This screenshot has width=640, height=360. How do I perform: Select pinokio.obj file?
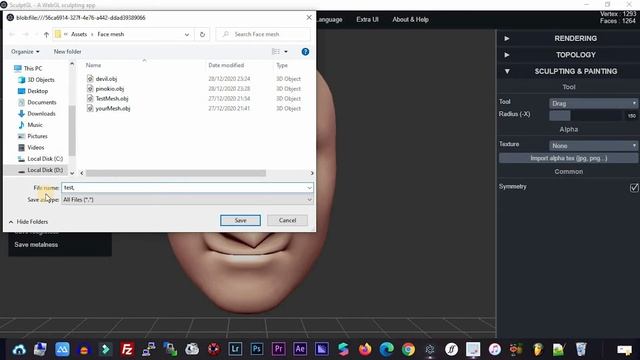tap(109, 89)
